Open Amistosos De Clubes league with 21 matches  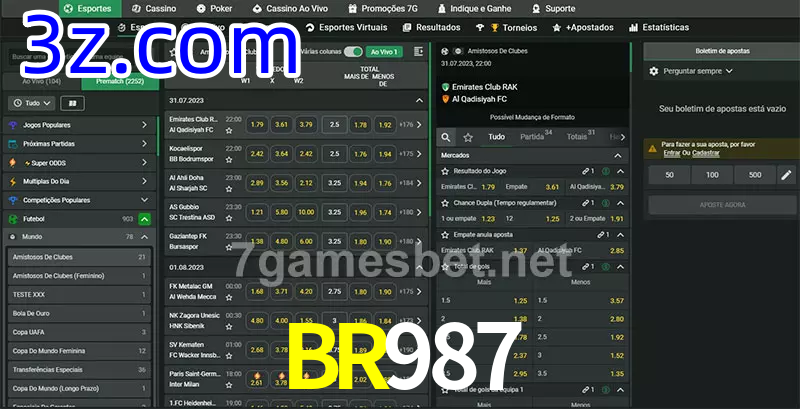[79, 257]
